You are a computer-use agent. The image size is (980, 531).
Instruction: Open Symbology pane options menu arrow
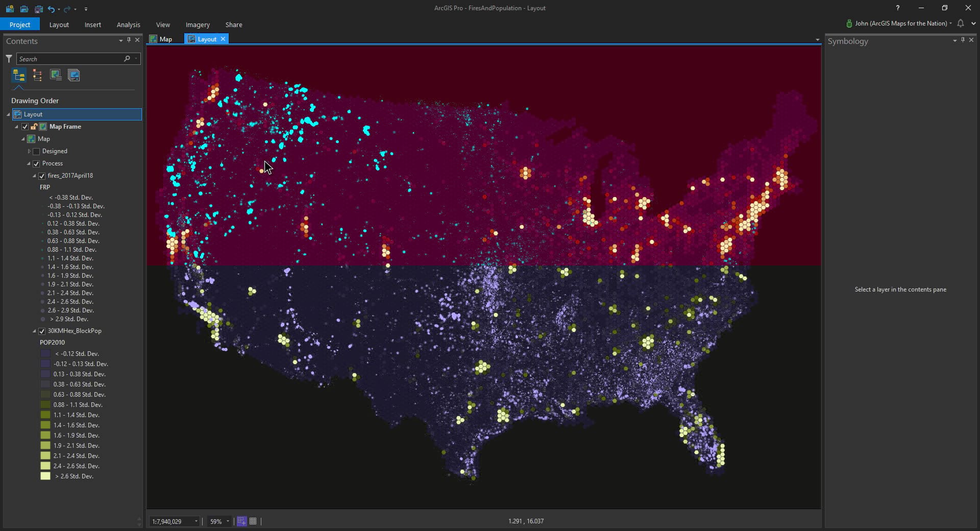click(x=954, y=40)
